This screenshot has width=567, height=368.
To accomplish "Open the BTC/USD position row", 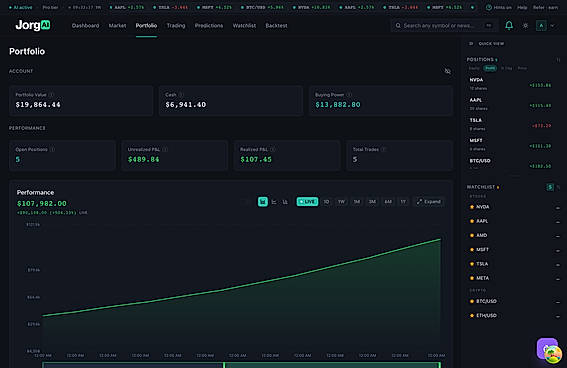I will tap(511, 163).
